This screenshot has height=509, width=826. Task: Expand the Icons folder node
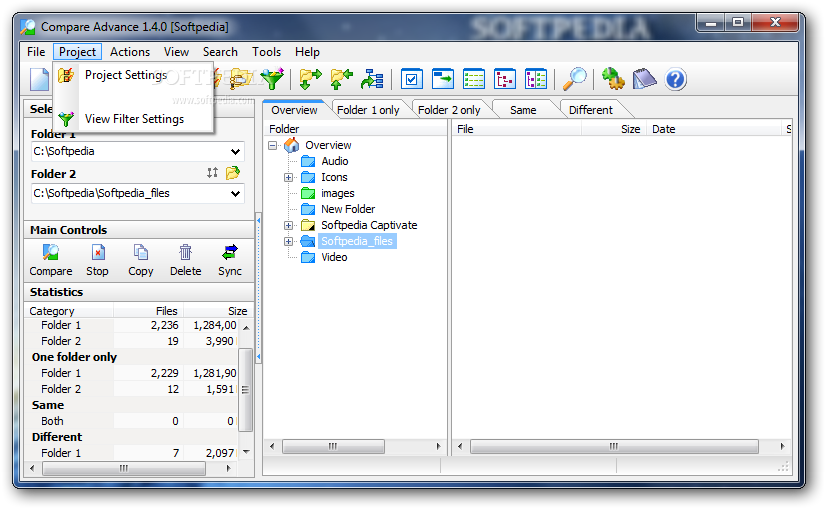pyautogui.click(x=288, y=178)
